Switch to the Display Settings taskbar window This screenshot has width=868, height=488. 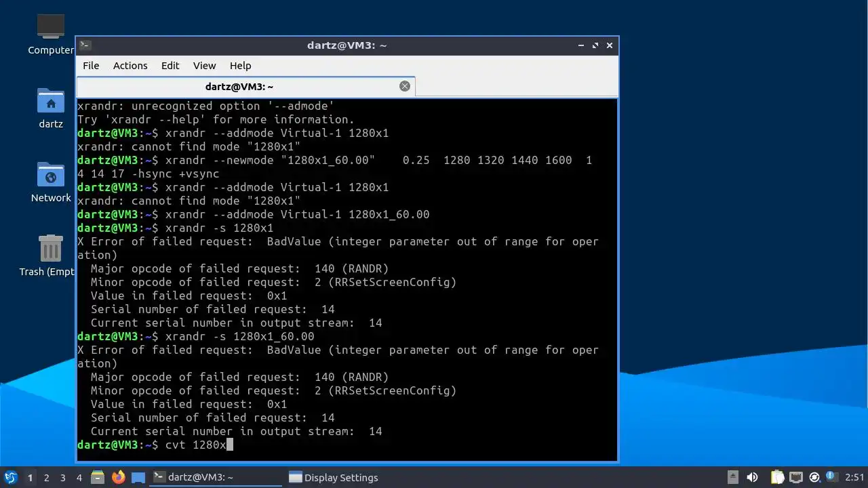[334, 477]
